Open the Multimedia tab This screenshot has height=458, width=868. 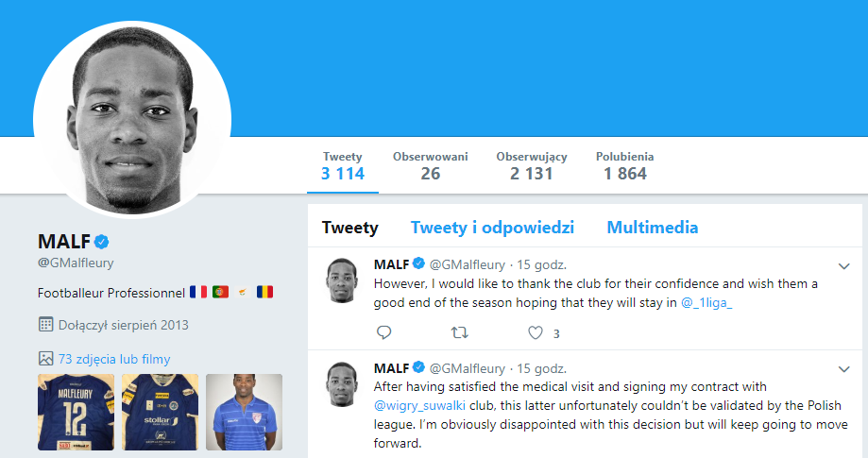click(x=653, y=228)
